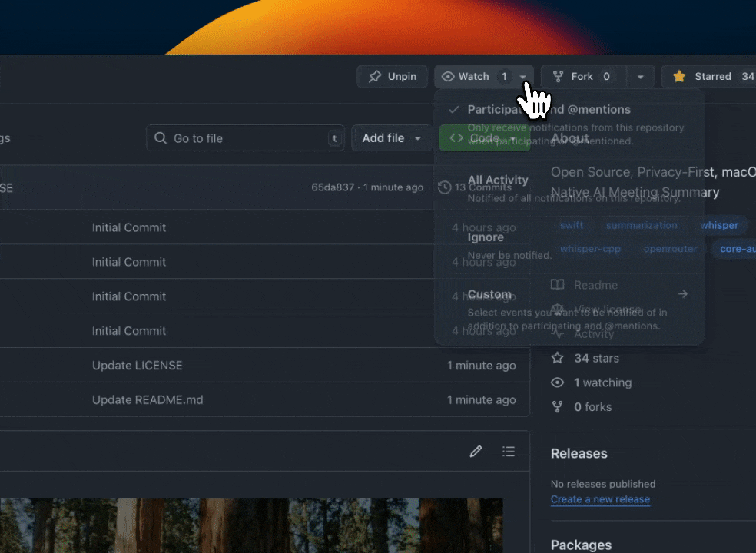Click the 0 forks icon
Image resolution: width=756 pixels, height=553 pixels.
(x=558, y=407)
